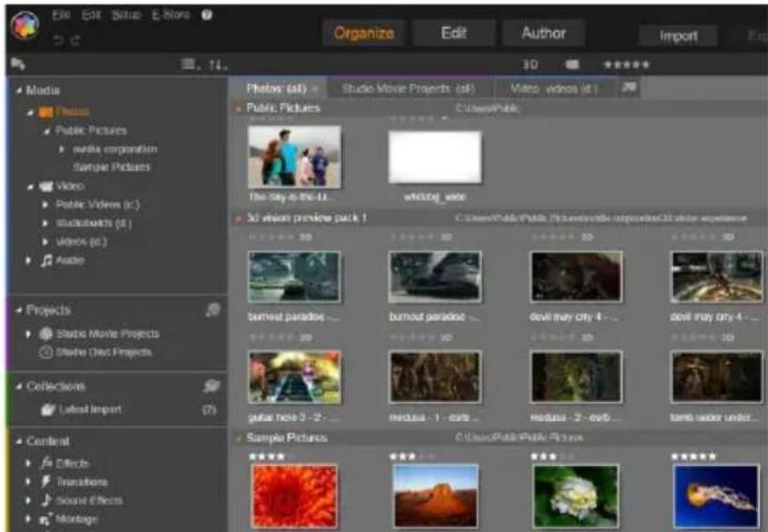Click the undo arrow icon
This screenshot has height=532, width=768.
(x=58, y=40)
